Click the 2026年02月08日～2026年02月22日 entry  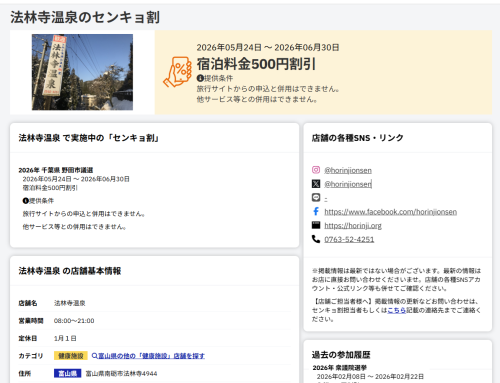point(370,376)
